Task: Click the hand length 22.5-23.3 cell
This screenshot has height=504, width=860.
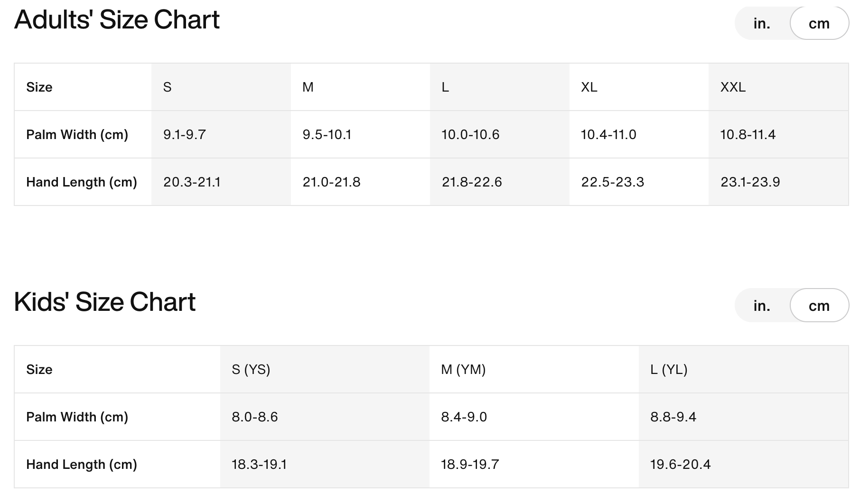Action: click(x=612, y=182)
